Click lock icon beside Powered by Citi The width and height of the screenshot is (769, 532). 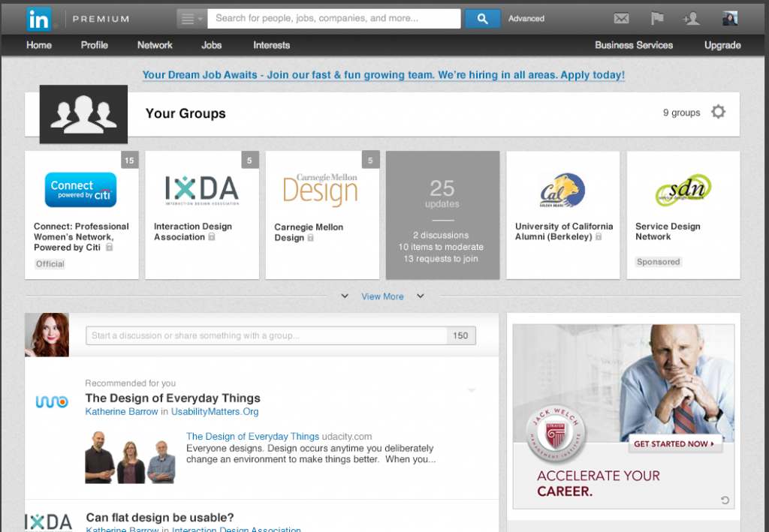point(110,247)
